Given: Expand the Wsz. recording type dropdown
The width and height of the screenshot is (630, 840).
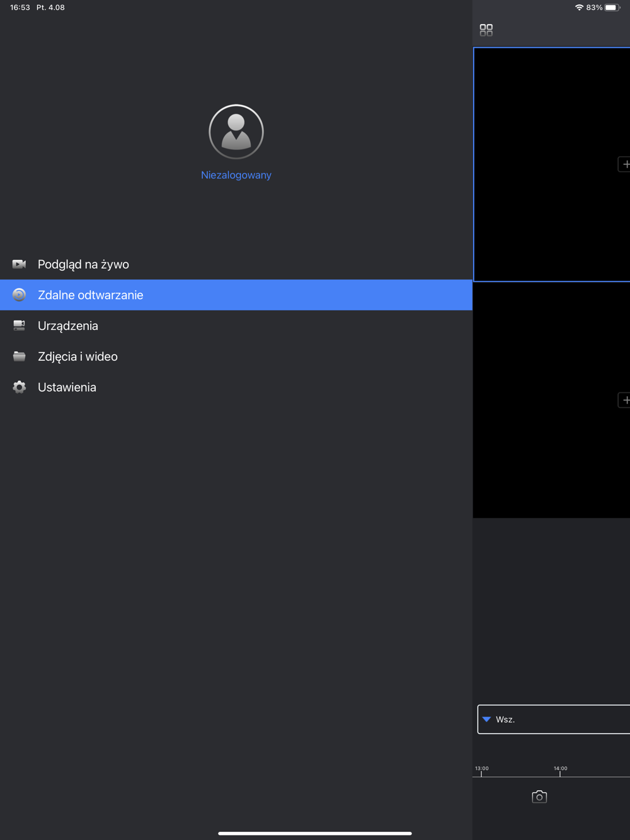Looking at the screenshot, I should pos(554,719).
